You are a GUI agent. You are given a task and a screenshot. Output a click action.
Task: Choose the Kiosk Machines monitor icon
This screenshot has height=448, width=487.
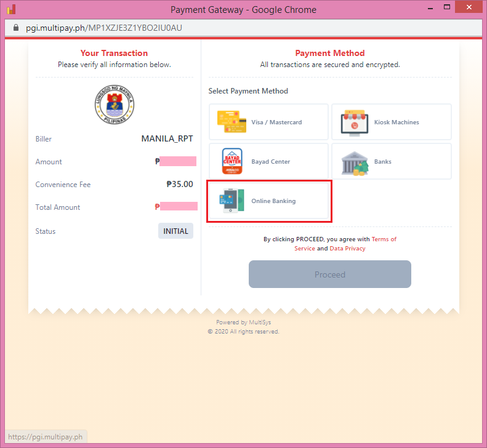pyautogui.click(x=355, y=123)
